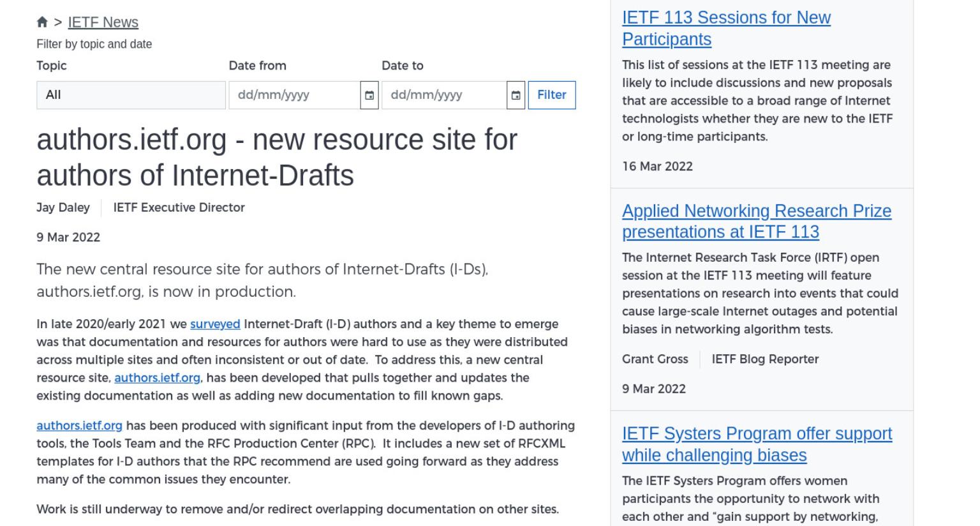Screen dimensions: 980x526
Task: Open IETF Systers Program offer support article
Action: click(x=757, y=444)
